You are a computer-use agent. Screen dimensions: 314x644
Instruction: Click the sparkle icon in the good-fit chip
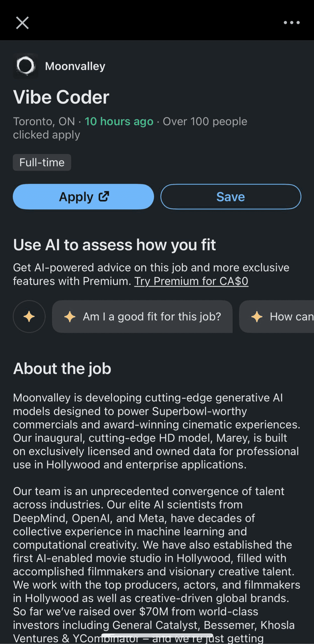pos(70,317)
